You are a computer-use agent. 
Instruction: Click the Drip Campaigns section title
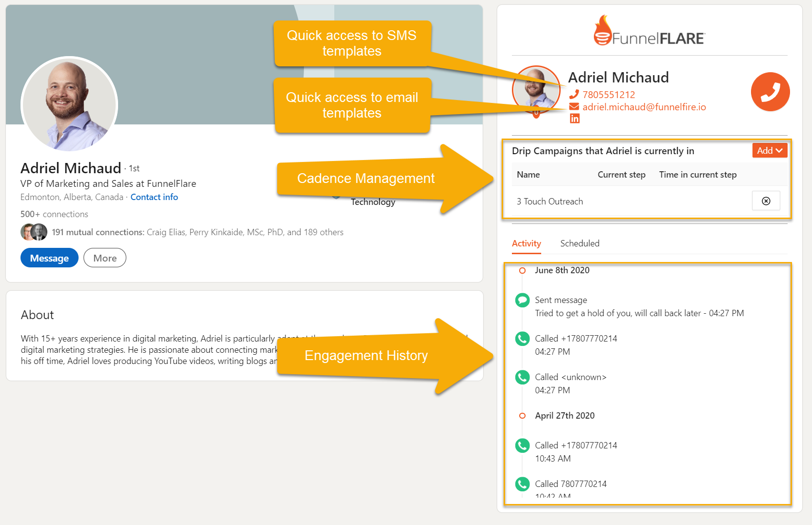pyautogui.click(x=603, y=151)
